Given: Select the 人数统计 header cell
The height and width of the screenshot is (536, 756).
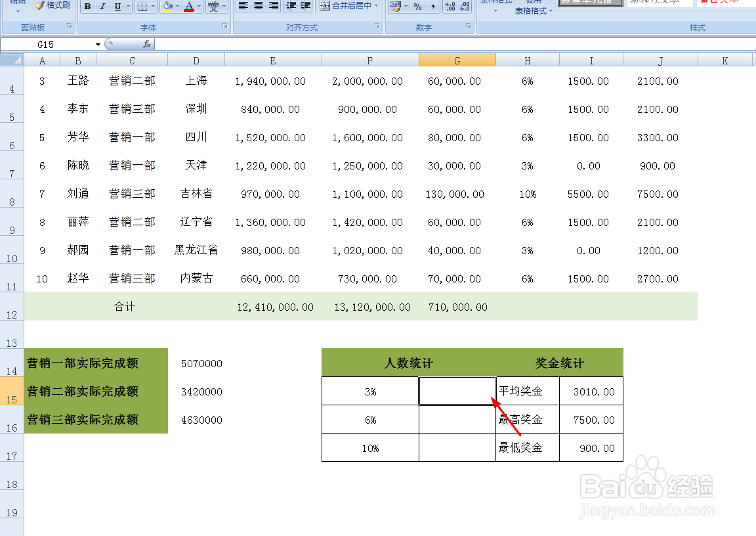Looking at the screenshot, I should [408, 363].
